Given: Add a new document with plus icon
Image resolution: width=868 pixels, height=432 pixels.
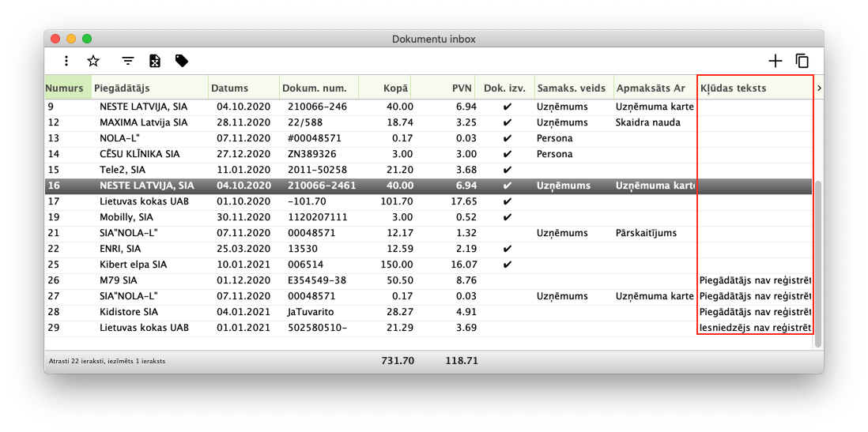Looking at the screenshot, I should [776, 61].
